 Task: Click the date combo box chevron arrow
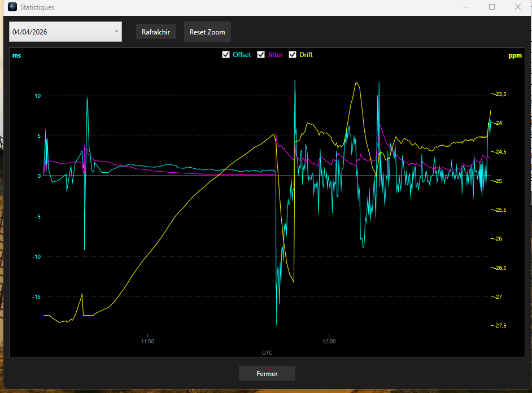tap(116, 31)
